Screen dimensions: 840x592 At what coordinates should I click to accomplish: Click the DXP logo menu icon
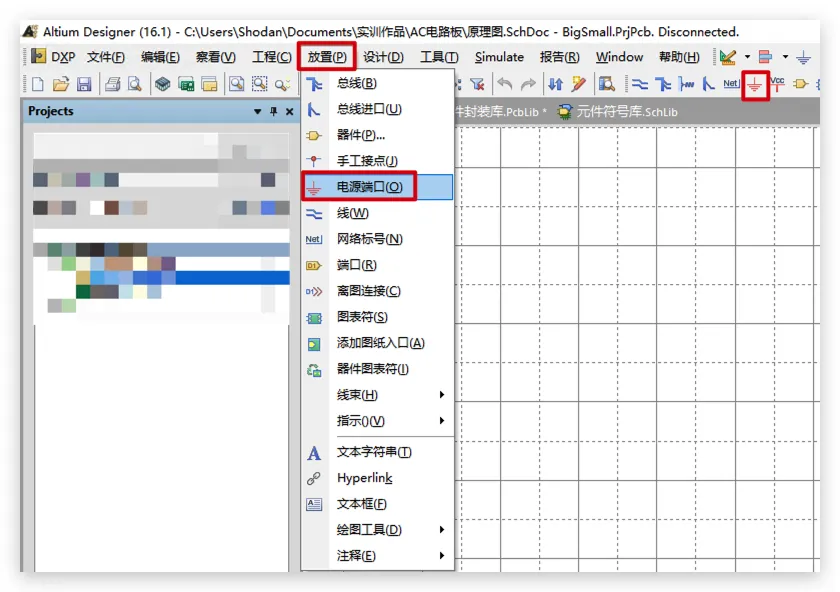[38, 56]
